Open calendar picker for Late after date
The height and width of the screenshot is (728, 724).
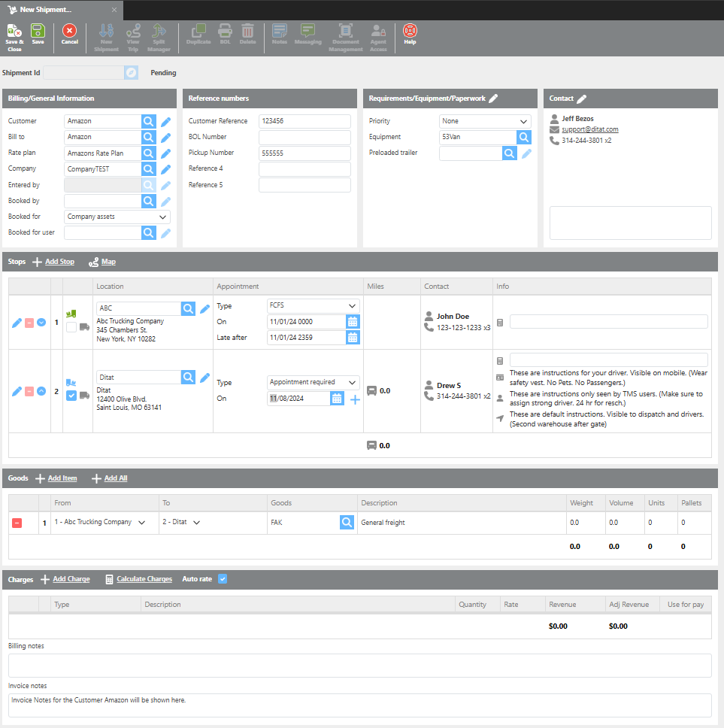(x=353, y=338)
